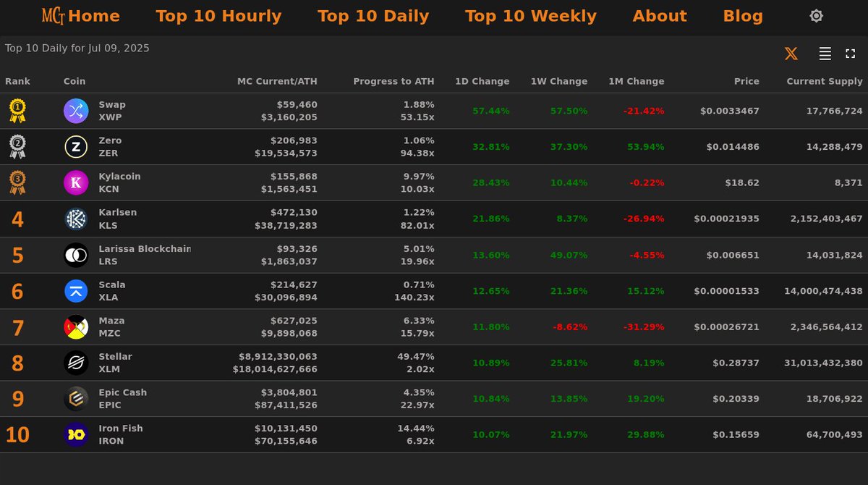
Task: Select the Karlsen KLS coin icon
Action: pos(75,218)
